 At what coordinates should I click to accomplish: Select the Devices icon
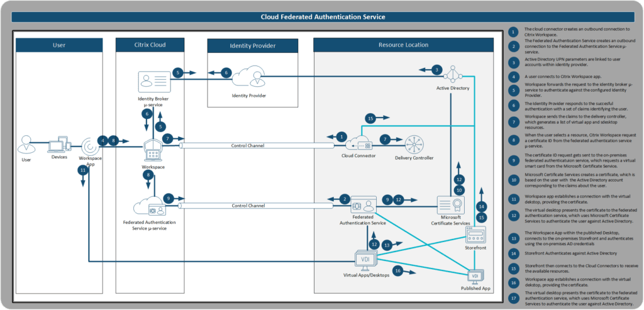60,145
